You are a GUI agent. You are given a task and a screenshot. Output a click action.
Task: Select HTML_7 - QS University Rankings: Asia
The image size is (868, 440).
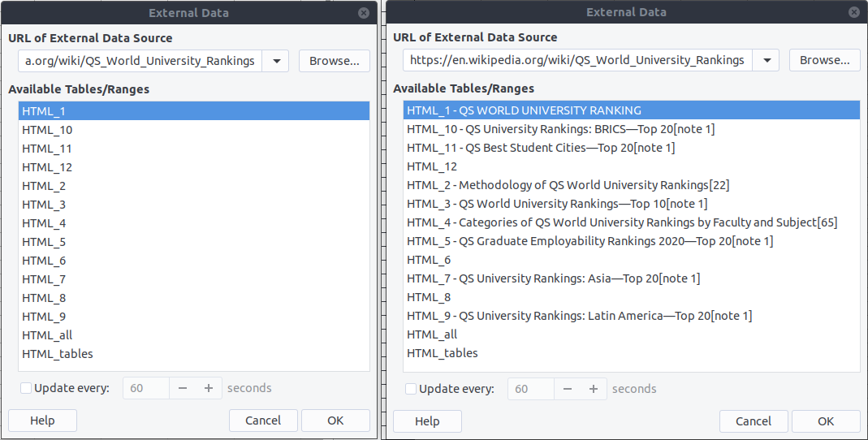(x=632, y=278)
